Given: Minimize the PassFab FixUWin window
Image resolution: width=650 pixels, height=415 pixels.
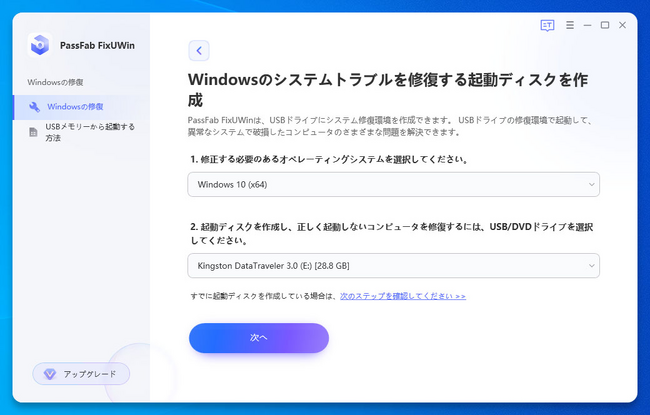Looking at the screenshot, I should point(587,25).
